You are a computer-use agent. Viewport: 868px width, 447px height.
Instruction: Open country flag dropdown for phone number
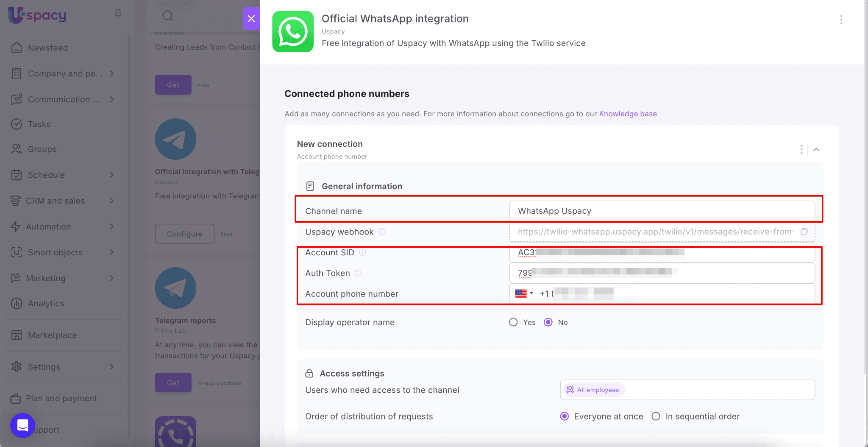[524, 293]
